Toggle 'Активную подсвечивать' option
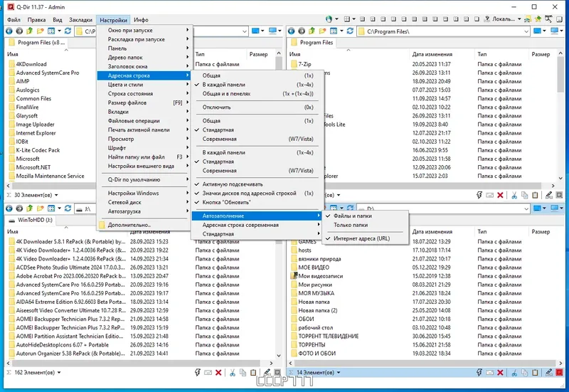The height and width of the screenshot is (392, 569). click(x=257, y=184)
